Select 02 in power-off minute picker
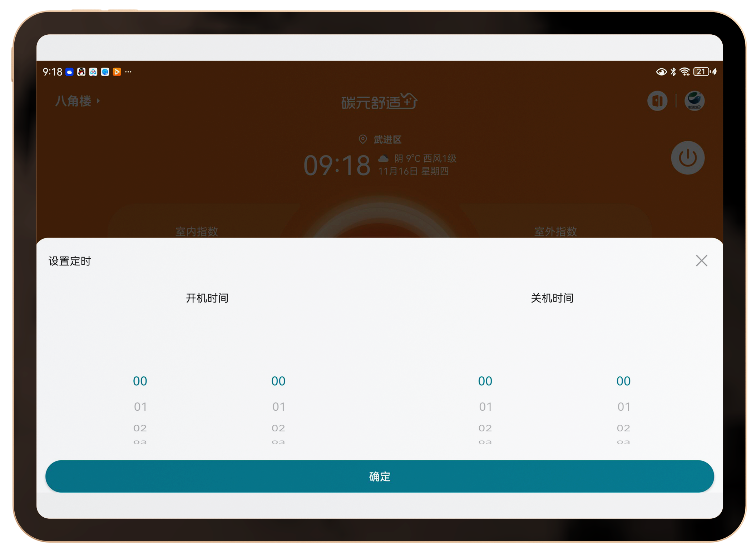Viewport: 756px width, 557px height. 623,428
